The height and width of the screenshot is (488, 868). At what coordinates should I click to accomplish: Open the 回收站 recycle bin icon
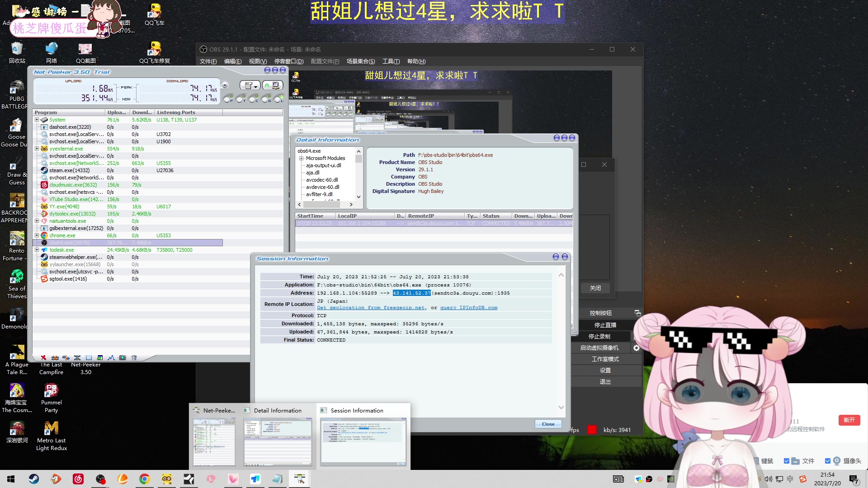click(x=17, y=52)
